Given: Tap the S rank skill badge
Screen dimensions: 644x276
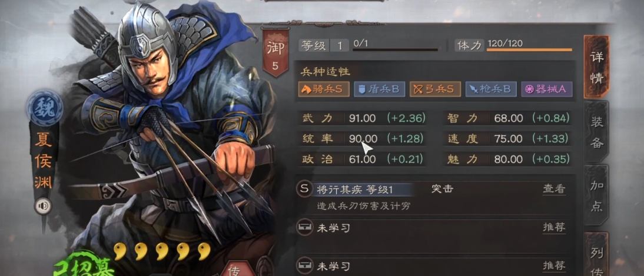Looking at the screenshot, I should 304,189.
